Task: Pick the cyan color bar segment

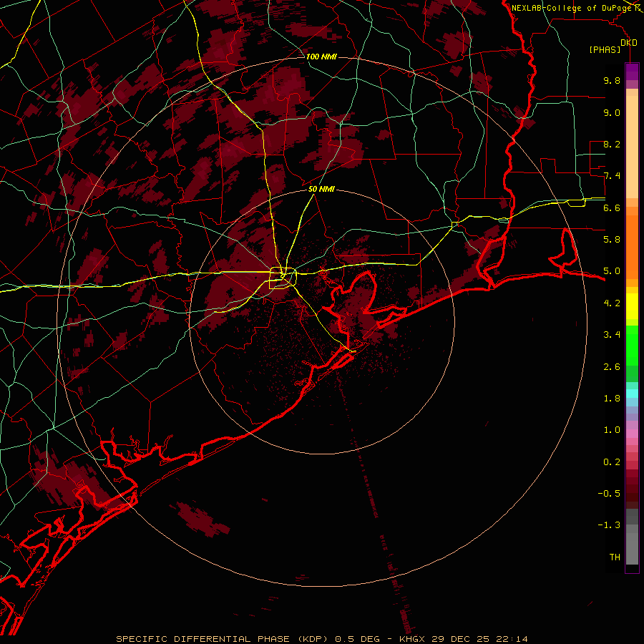Action: coord(632,393)
